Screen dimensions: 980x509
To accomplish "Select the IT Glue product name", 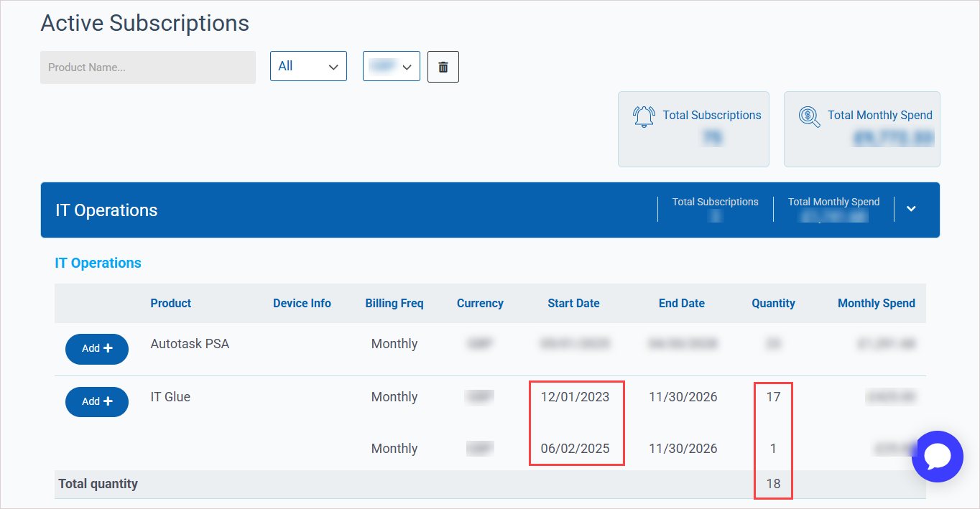I will click(x=170, y=396).
